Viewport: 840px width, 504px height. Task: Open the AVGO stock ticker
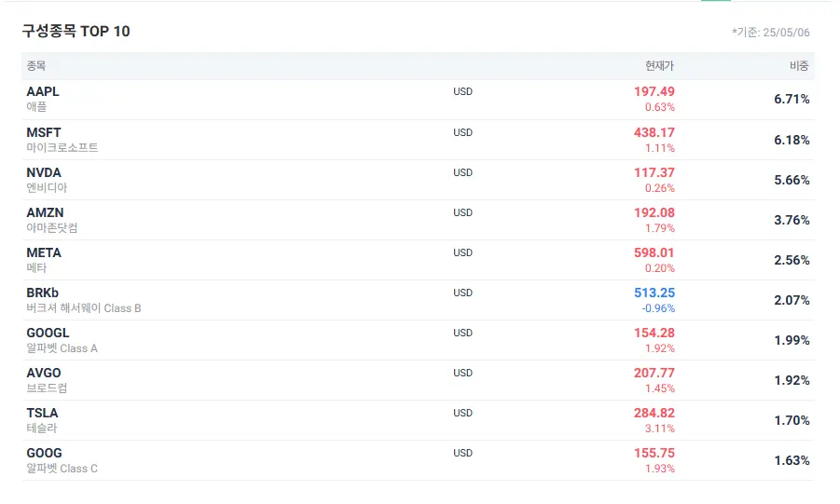point(44,373)
